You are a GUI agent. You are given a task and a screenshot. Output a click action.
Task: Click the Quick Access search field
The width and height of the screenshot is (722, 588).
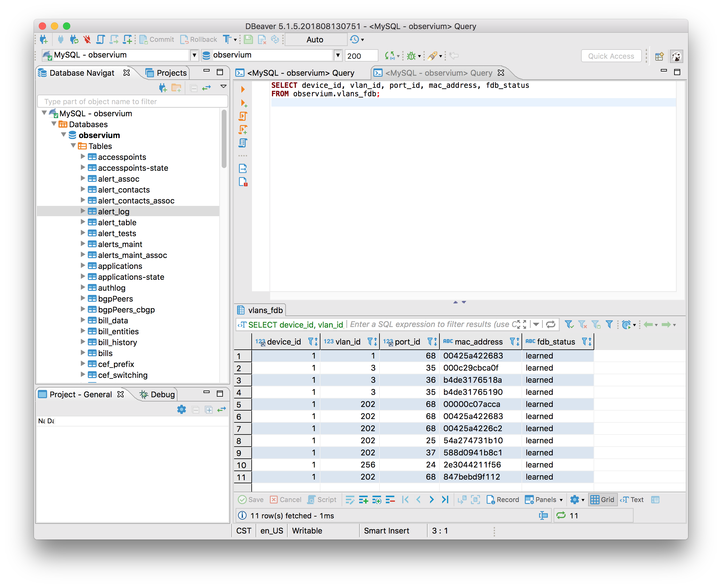click(611, 56)
